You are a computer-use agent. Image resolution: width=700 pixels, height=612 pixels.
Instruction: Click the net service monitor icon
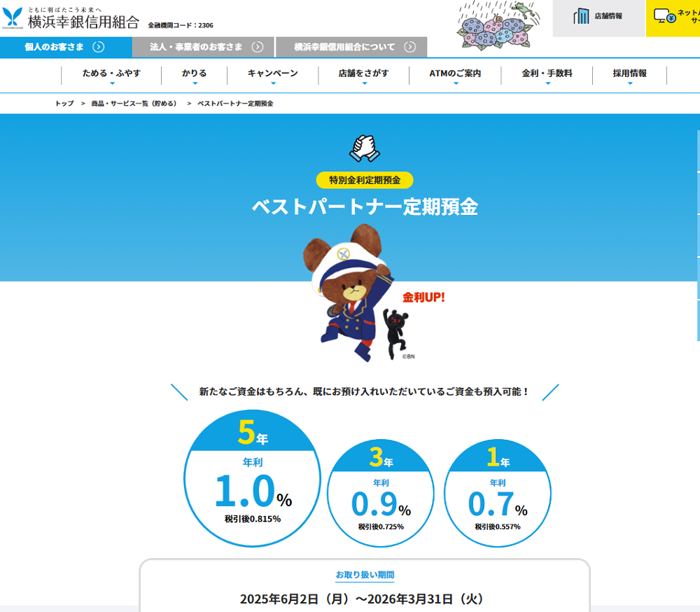pos(665,16)
